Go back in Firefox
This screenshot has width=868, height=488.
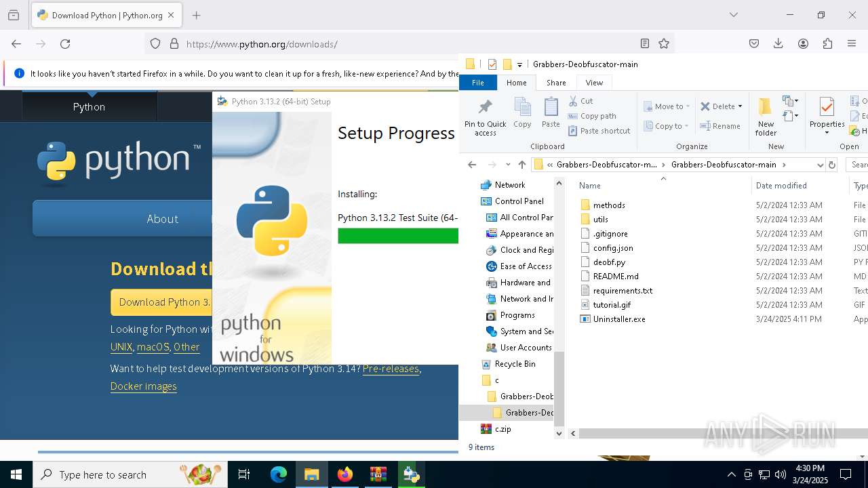[x=16, y=44]
